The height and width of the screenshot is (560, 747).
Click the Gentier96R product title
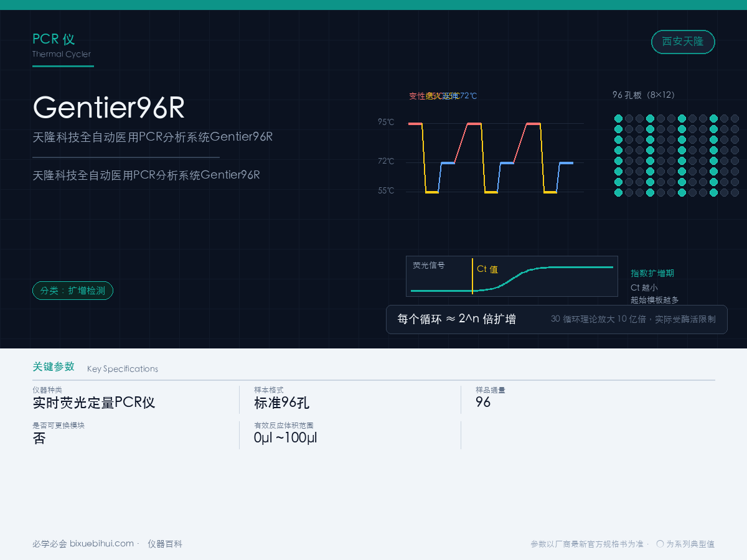click(108, 107)
